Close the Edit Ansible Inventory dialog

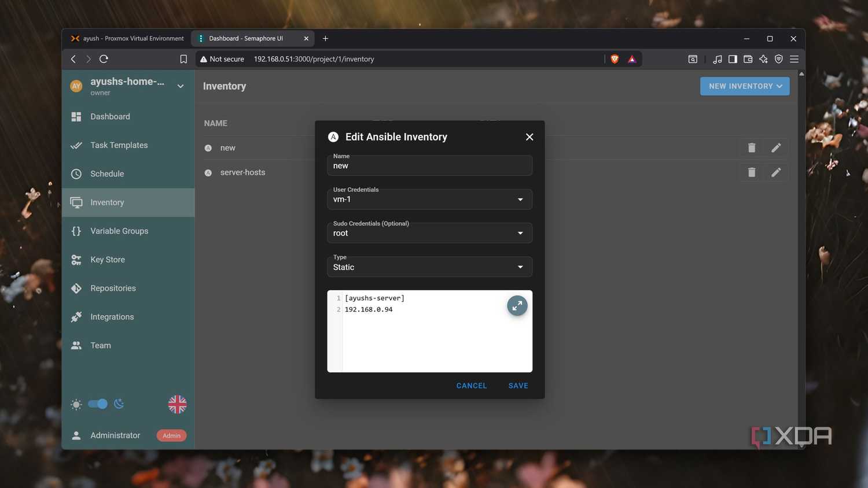(529, 137)
